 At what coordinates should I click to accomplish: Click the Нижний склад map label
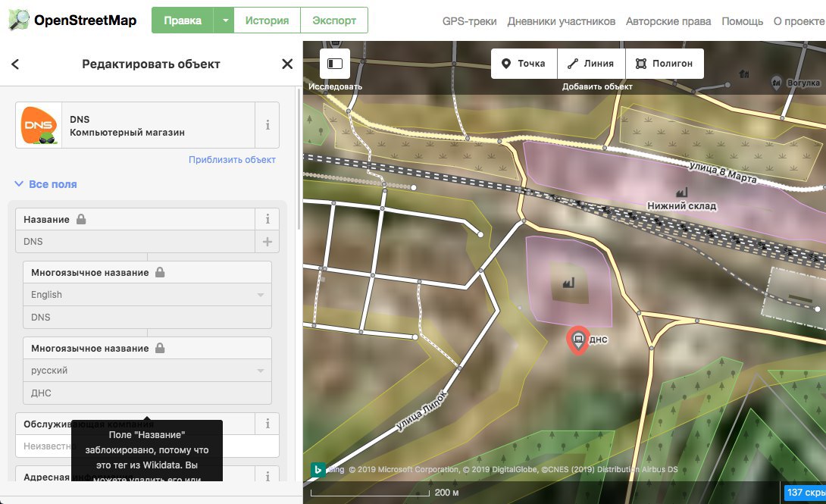pos(681,206)
